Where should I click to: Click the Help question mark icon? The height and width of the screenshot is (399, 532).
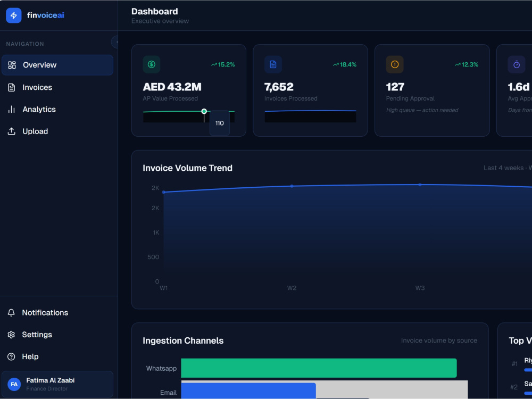(x=11, y=356)
